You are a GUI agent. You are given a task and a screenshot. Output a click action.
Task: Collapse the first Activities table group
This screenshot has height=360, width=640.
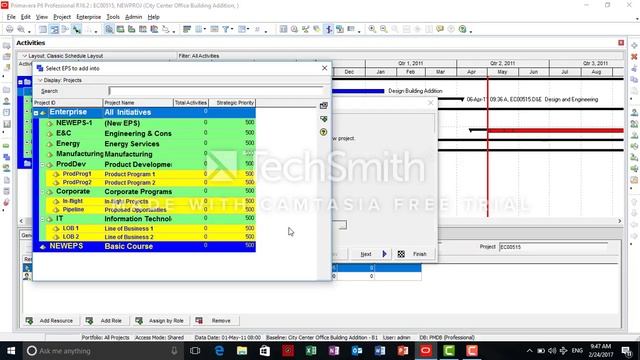[20, 82]
